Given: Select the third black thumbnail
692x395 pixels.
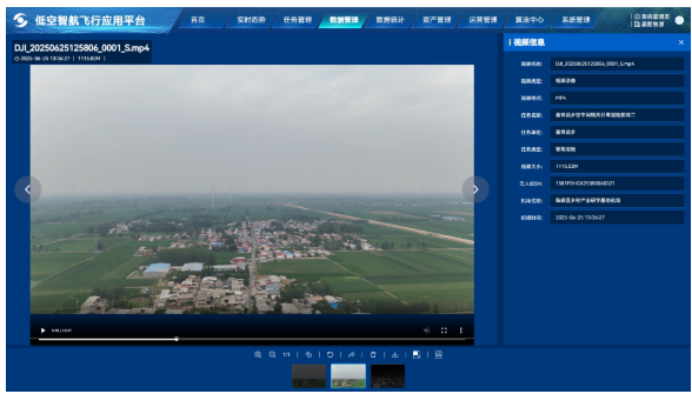Looking at the screenshot, I should [387, 376].
